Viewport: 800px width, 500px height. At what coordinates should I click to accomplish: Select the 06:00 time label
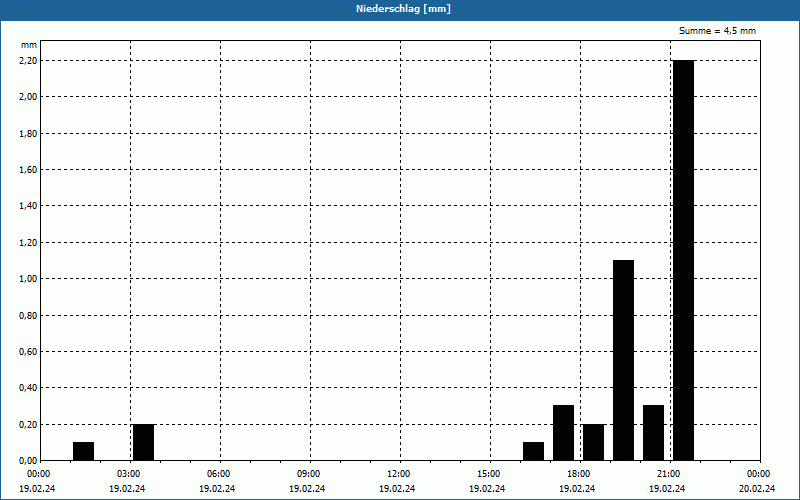(x=219, y=474)
